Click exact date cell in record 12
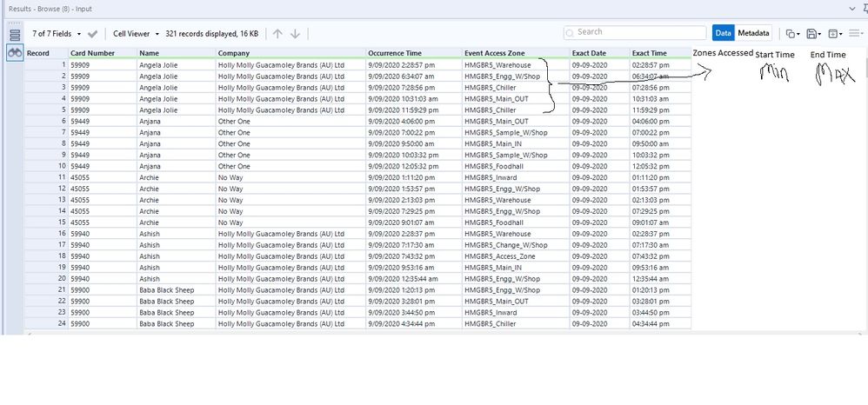The height and width of the screenshot is (405, 868). [599, 189]
